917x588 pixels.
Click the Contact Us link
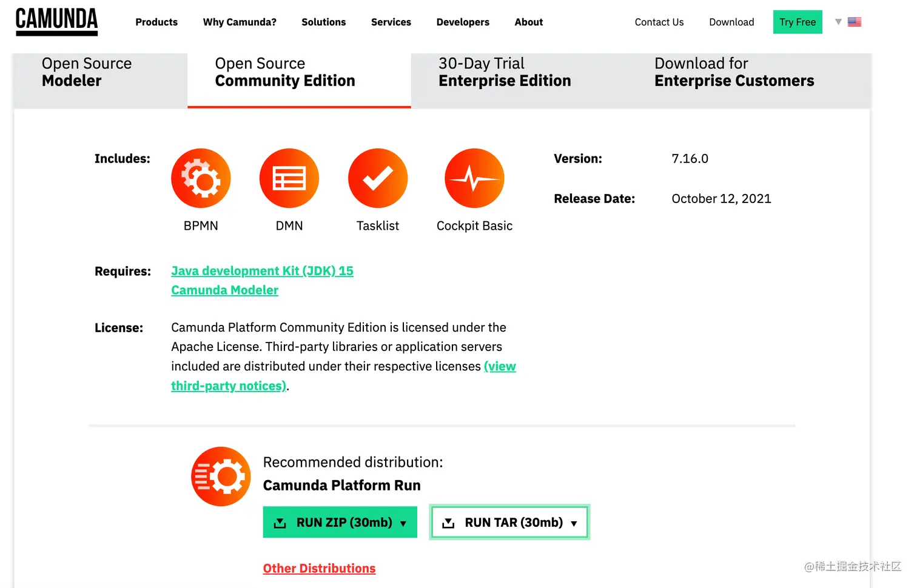click(x=659, y=22)
